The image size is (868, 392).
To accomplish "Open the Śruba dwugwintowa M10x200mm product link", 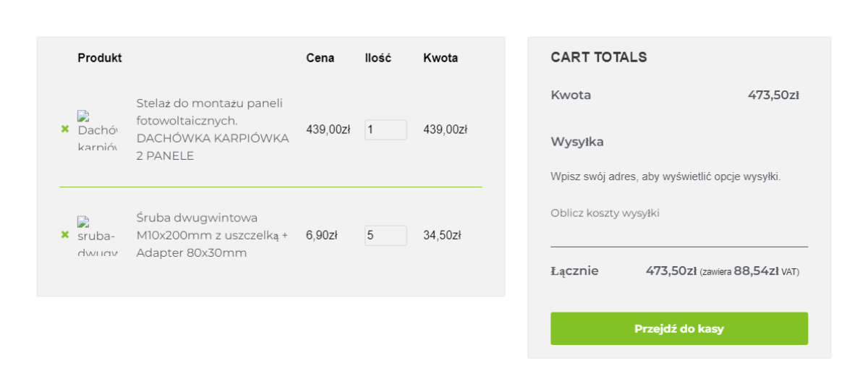I will [x=212, y=235].
